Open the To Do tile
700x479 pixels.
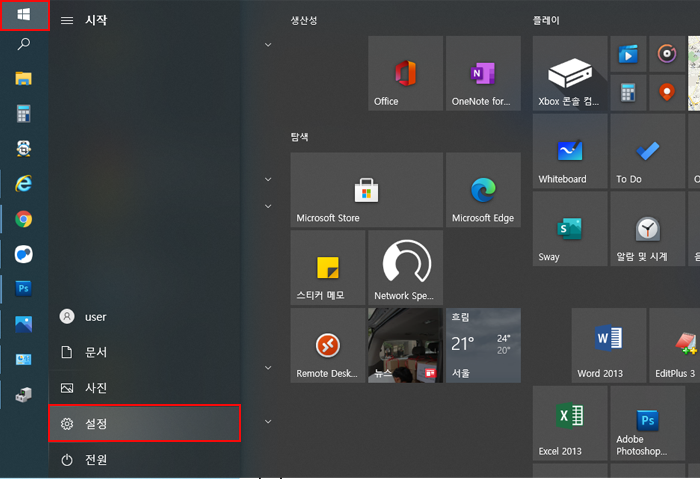648,151
